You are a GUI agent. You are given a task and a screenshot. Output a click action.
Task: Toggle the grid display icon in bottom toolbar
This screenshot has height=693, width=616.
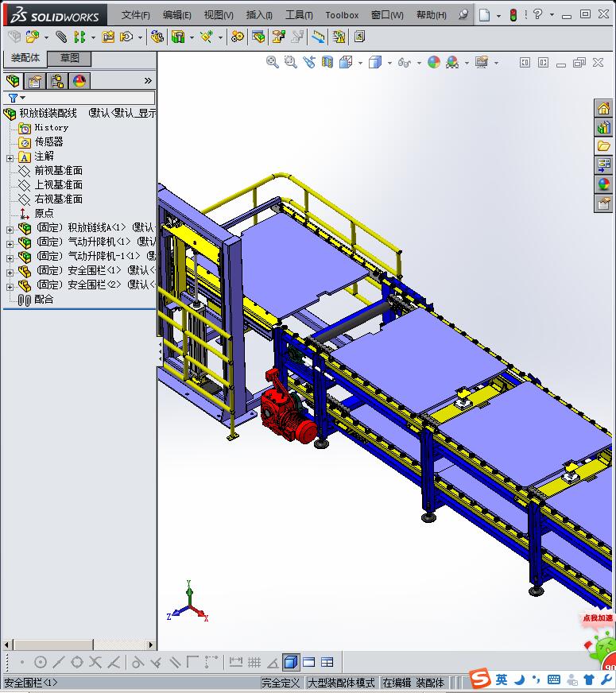pyautogui.click(x=254, y=662)
